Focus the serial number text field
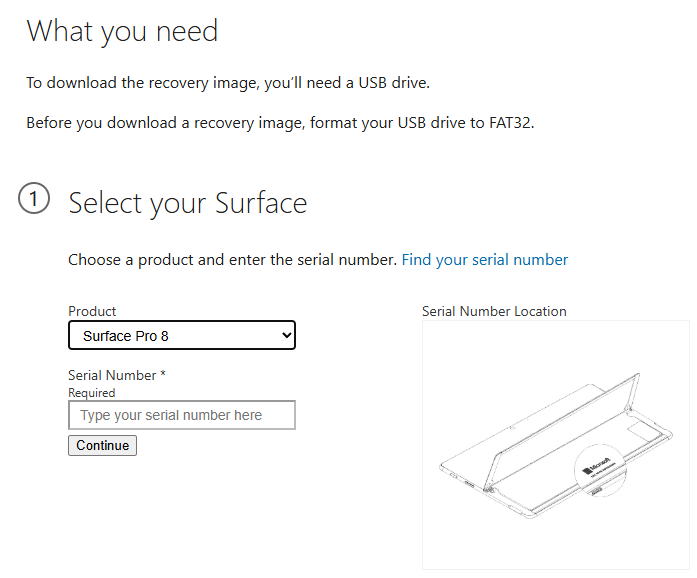The width and height of the screenshot is (697, 578). pyautogui.click(x=182, y=415)
